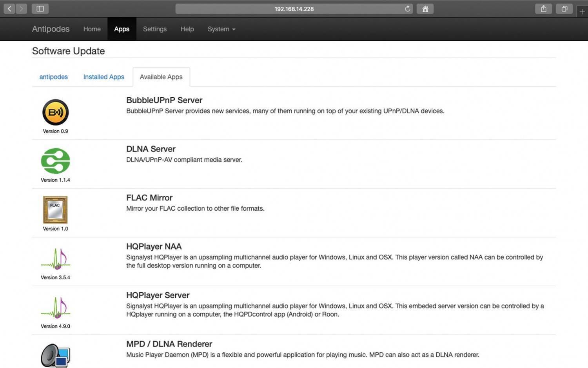This screenshot has width=588, height=368.
Task: Click the MPD / DLNA Renderer speaker icon
Action: click(55, 355)
